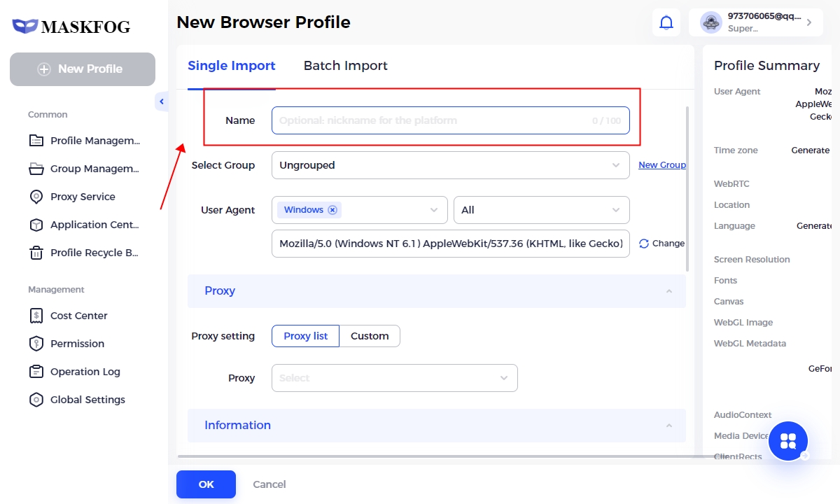Viewport: 840px width, 504px height.
Task: Click the Profile Management sidebar icon
Action: [36, 141]
